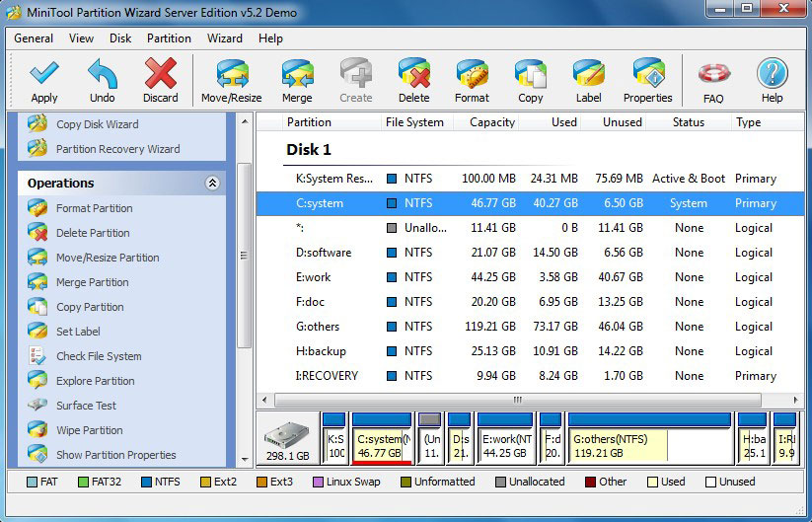
Task: Click the greyed Create toolbar icon
Action: click(x=356, y=81)
